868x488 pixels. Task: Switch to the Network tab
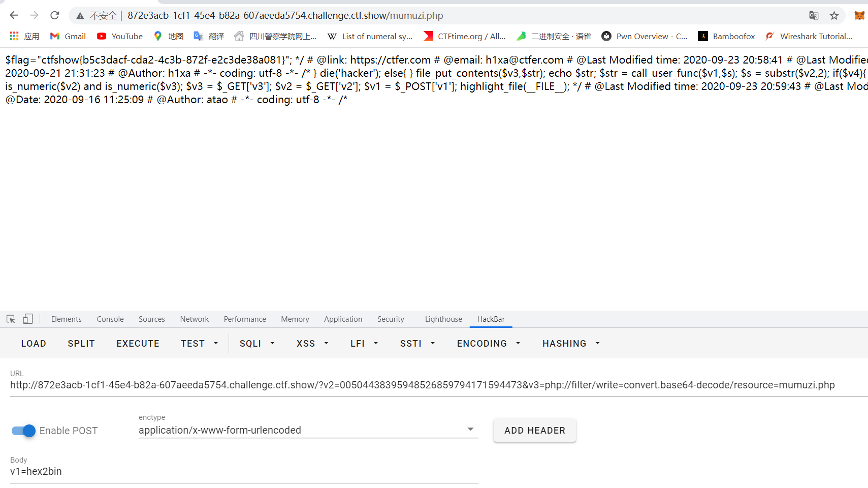[x=194, y=319]
